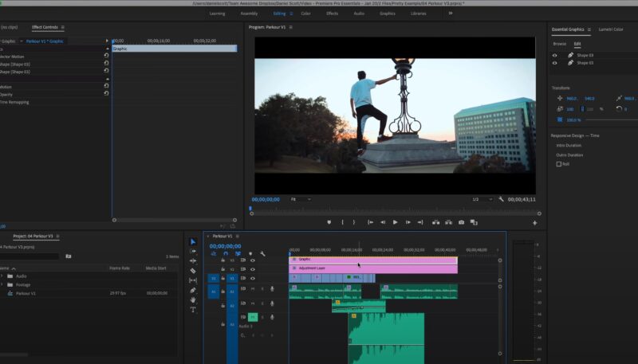This screenshot has height=364, width=638.
Task: Open Program monitor settings wrench
Action: pos(501,199)
